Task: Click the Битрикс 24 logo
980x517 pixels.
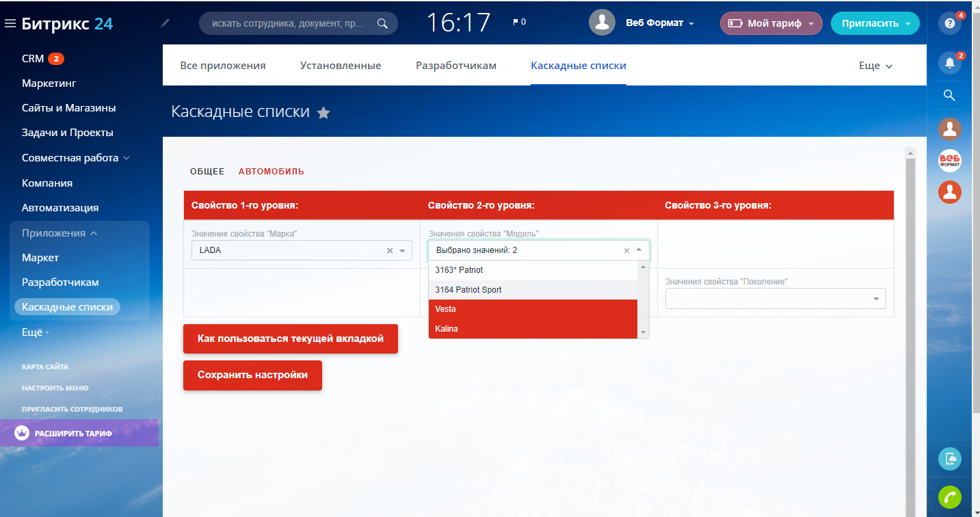Action: pyautogui.click(x=67, y=24)
